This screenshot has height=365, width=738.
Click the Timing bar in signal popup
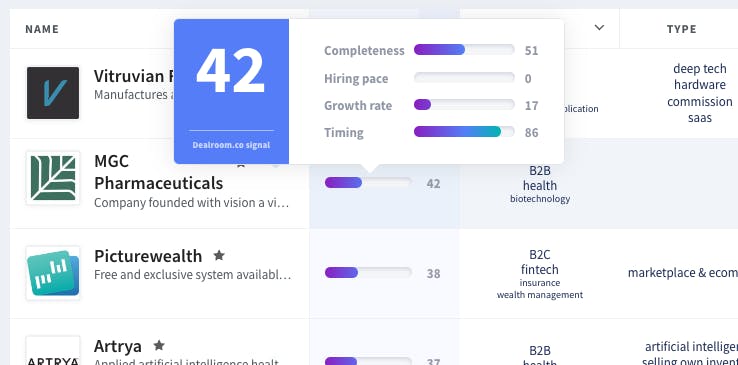coord(464,132)
